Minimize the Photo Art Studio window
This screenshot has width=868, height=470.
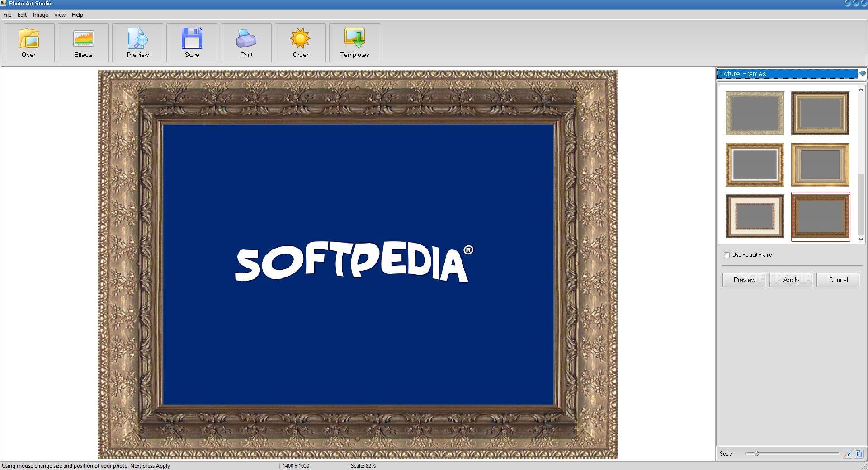click(x=848, y=3)
